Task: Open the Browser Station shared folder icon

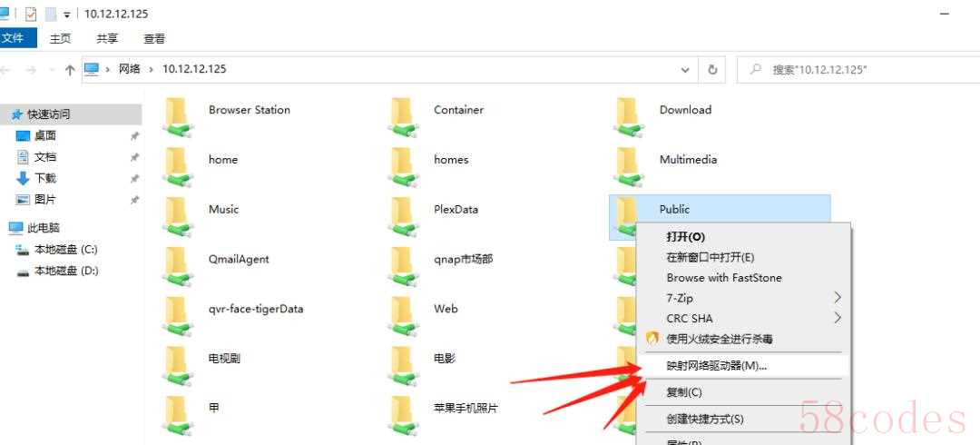Action: pyautogui.click(x=178, y=118)
